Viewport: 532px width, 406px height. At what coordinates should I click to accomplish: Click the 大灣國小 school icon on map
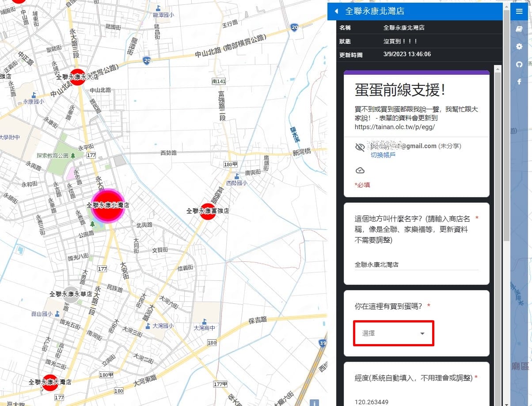pos(148,326)
